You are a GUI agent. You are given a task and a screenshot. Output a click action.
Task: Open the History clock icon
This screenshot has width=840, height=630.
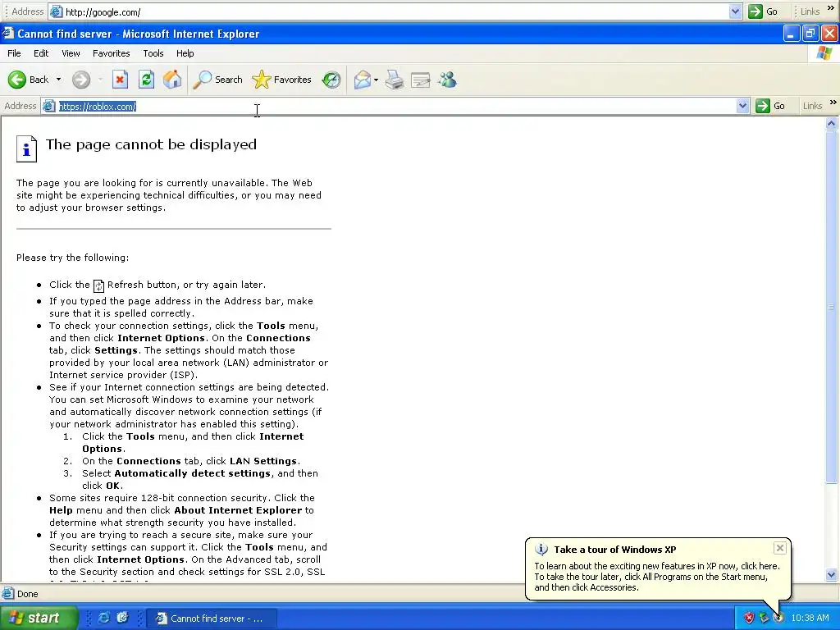pos(331,80)
